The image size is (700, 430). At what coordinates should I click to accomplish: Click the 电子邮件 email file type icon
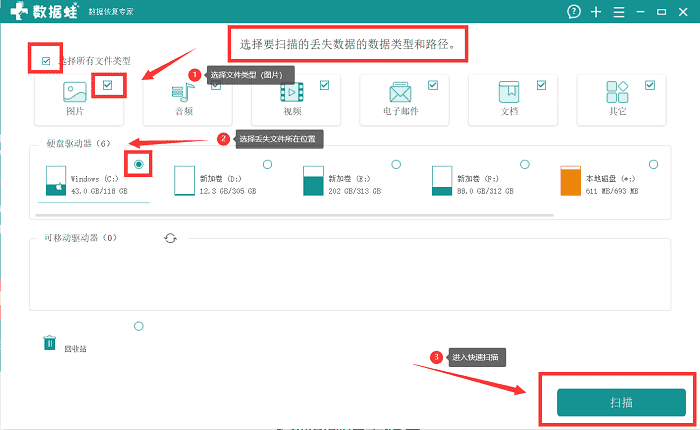400,92
